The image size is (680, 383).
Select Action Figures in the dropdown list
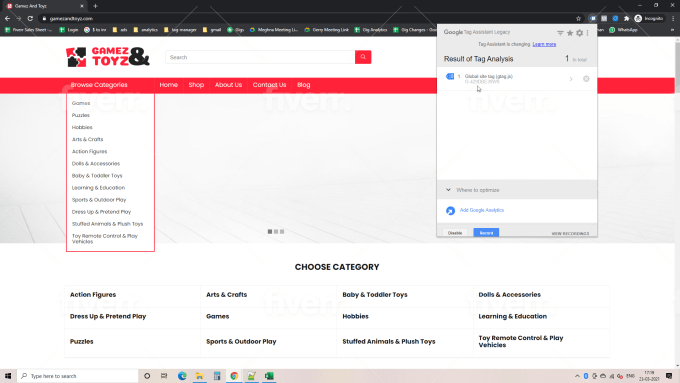click(89, 152)
